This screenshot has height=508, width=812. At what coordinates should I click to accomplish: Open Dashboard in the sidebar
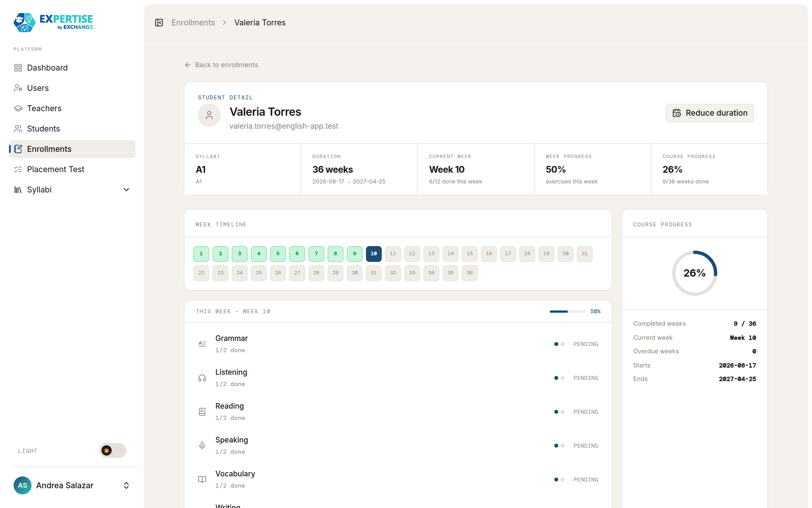click(x=72, y=68)
